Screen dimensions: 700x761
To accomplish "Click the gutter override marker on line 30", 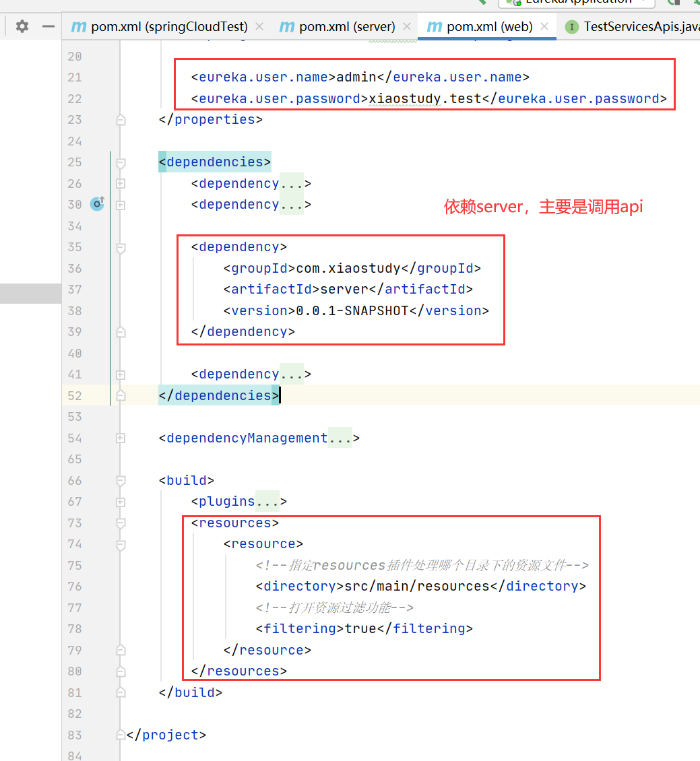I will [x=97, y=204].
